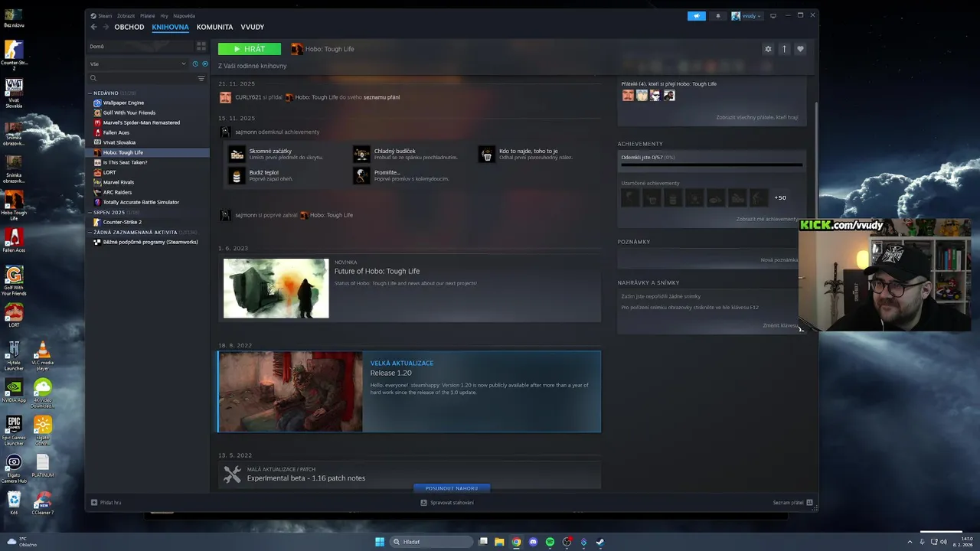This screenshot has height=551, width=980.
Task: Open the OBCHOD store tab
Action: tap(129, 27)
